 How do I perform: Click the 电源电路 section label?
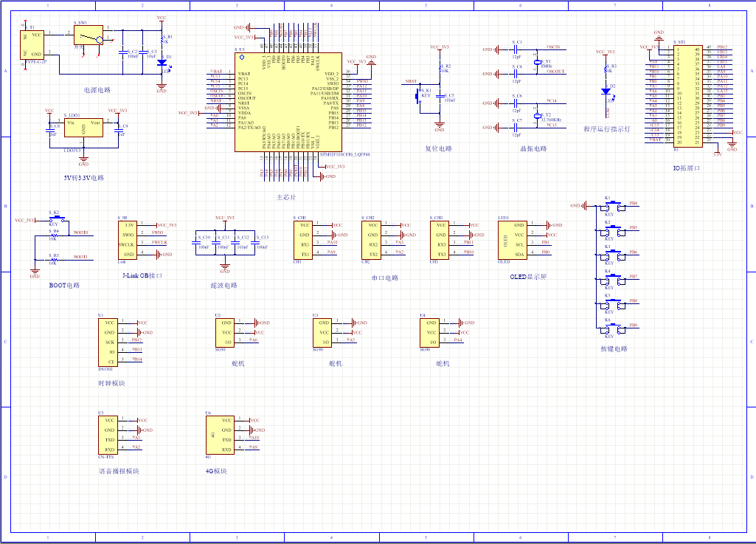97,90
